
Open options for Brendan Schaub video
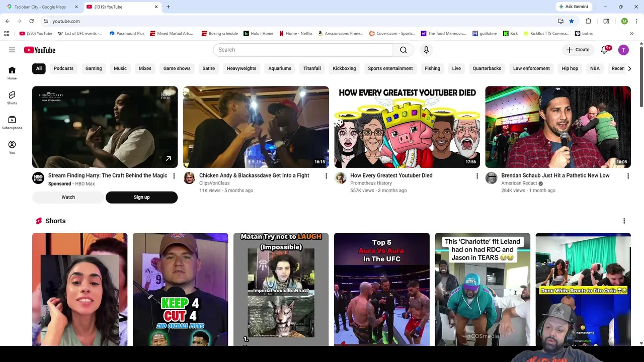pos(628,176)
